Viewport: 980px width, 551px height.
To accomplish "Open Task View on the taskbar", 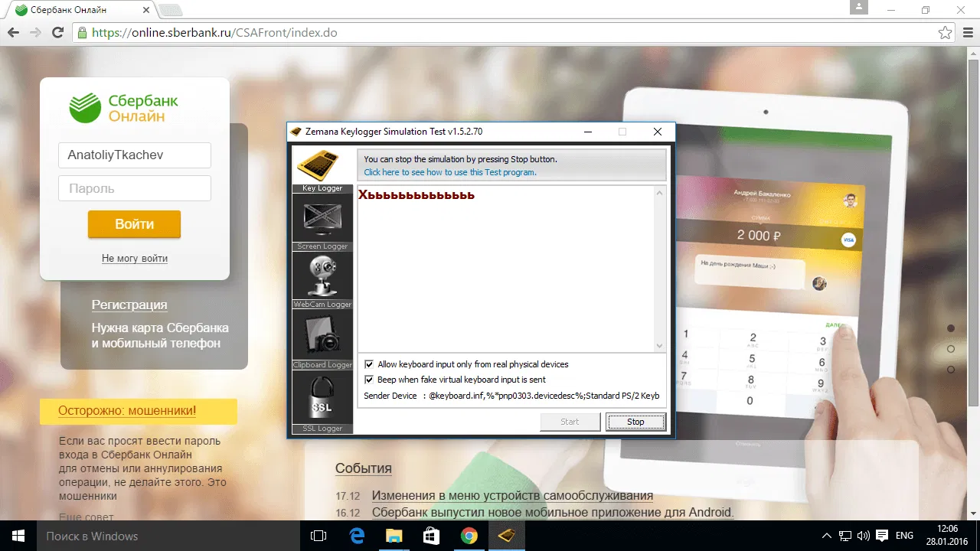I will point(318,536).
